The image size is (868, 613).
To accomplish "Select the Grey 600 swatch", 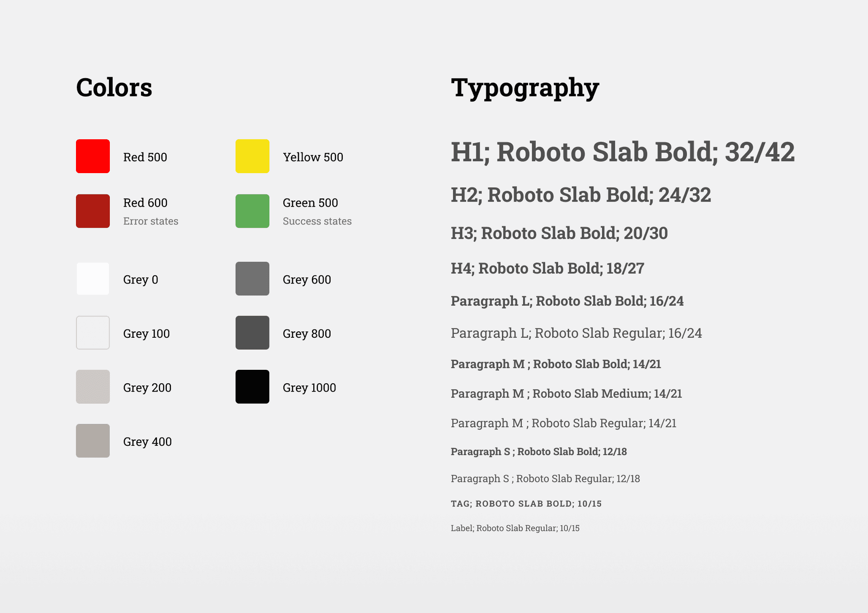I will coord(252,278).
